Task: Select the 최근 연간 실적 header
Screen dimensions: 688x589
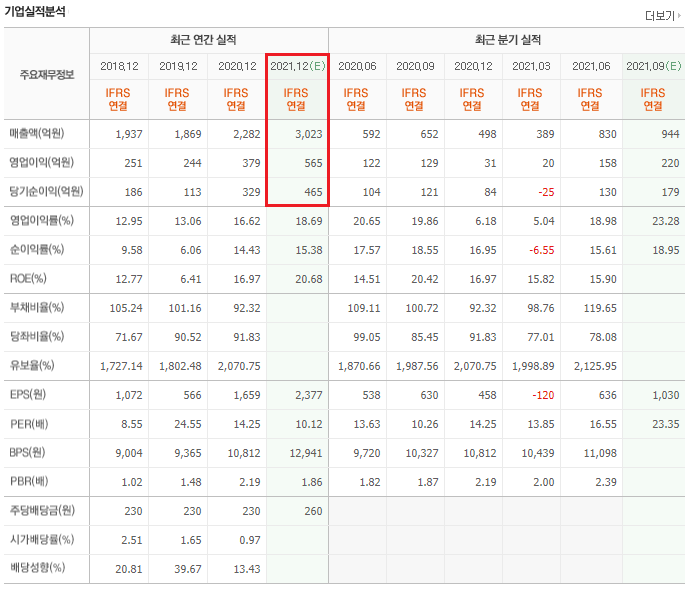Action: point(203,40)
